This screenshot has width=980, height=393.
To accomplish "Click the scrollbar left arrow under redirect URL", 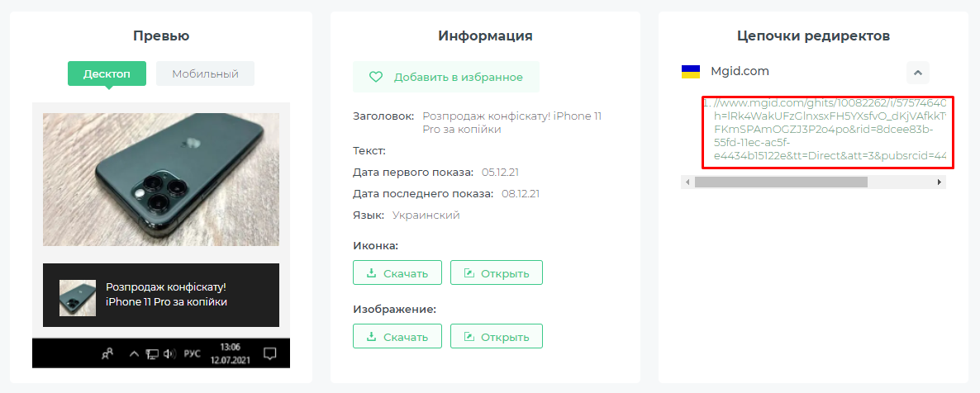I will (x=687, y=182).
